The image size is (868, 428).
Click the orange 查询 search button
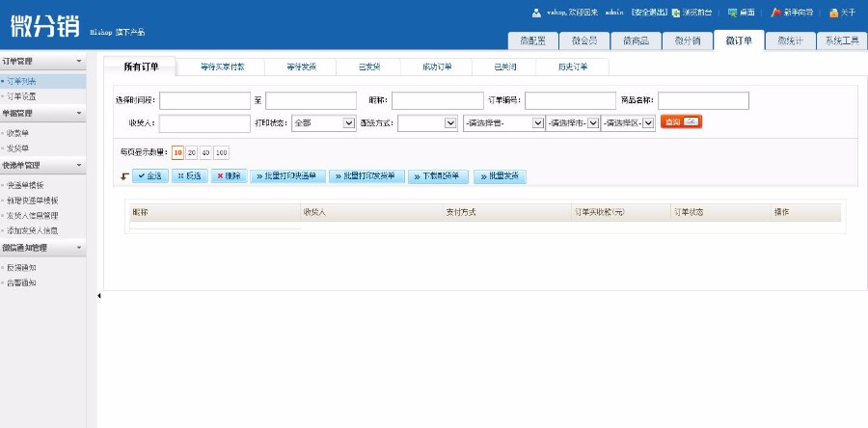pyautogui.click(x=682, y=121)
